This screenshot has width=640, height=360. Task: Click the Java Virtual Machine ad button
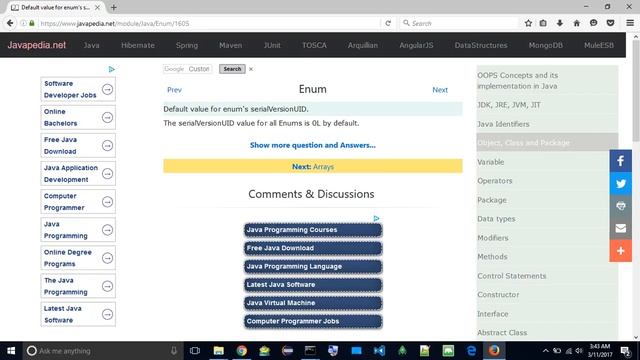(313, 303)
